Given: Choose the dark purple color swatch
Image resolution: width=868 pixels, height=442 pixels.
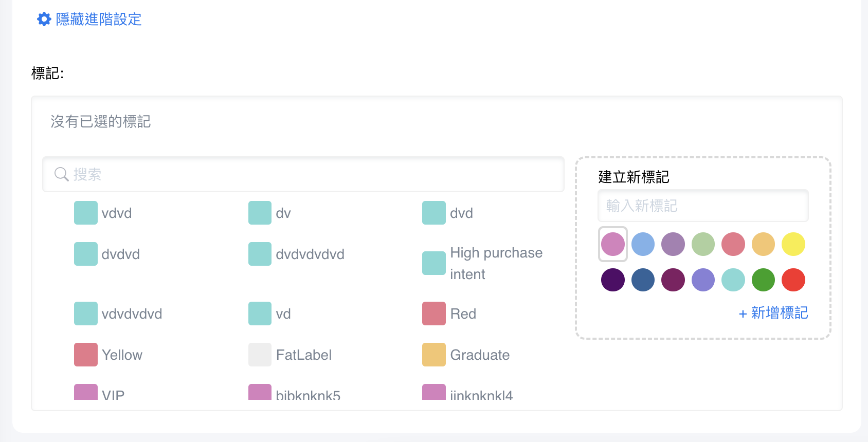Looking at the screenshot, I should click(x=613, y=280).
